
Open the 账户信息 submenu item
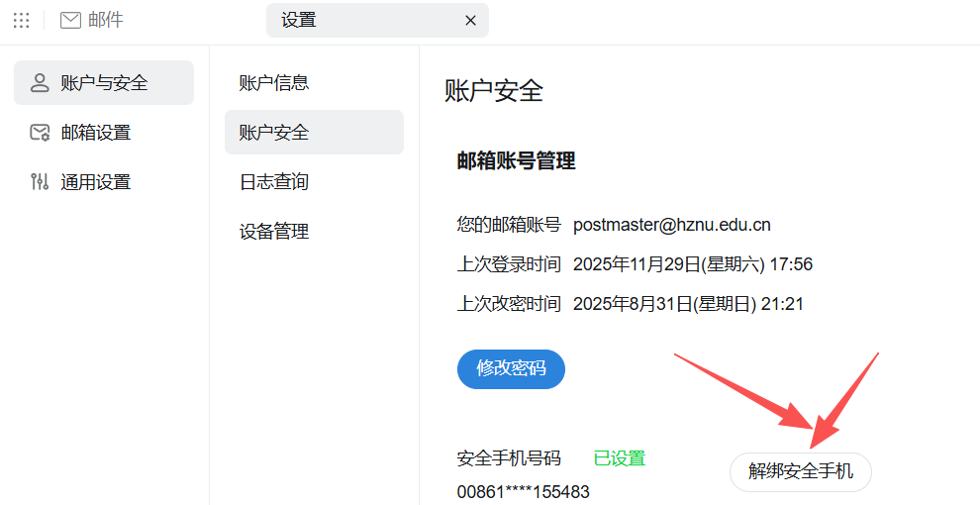click(x=274, y=83)
